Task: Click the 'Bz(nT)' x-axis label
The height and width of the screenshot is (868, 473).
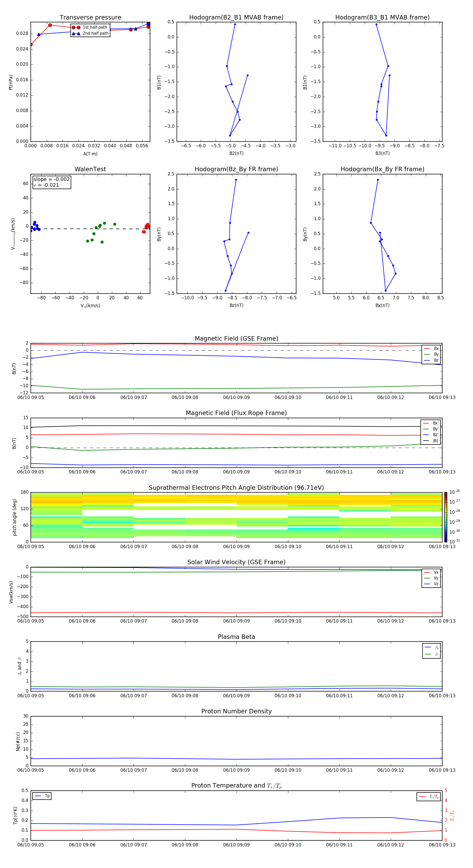Action: 236,305
